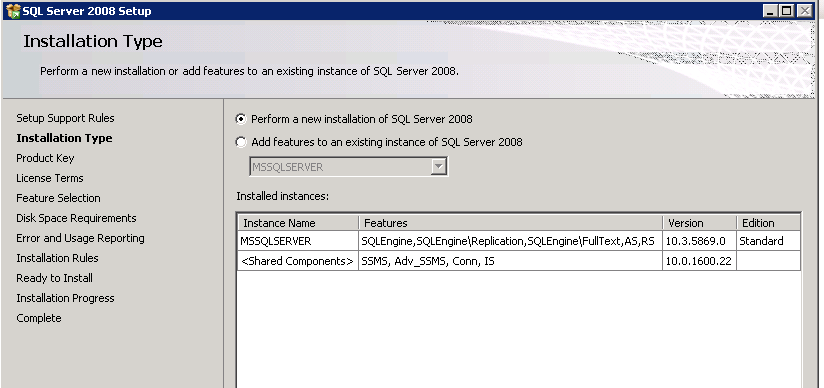The width and height of the screenshot is (824, 388).
Task: Click the Feature Selection step
Action: pos(58,198)
